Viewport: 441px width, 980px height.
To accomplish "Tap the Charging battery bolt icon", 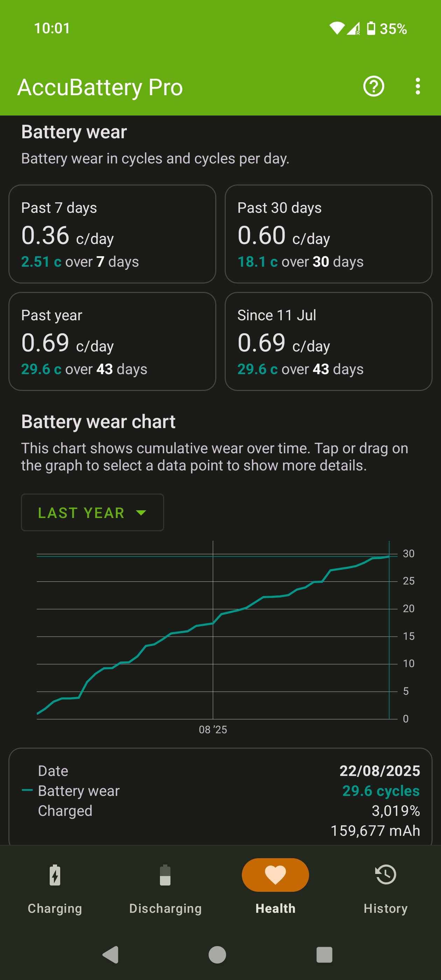I will (x=55, y=875).
